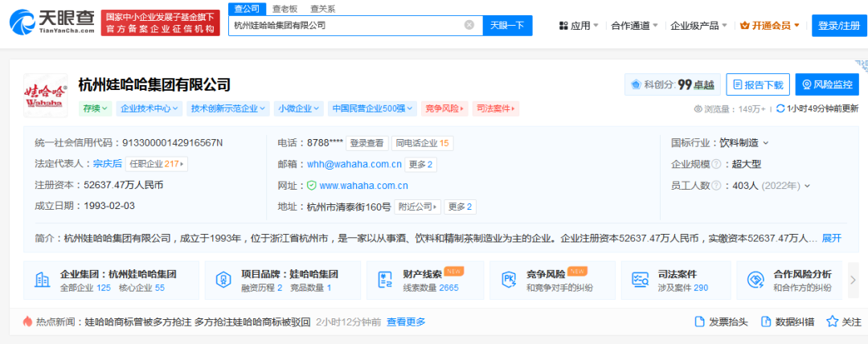Click the 融资历程 2 link

(262, 288)
